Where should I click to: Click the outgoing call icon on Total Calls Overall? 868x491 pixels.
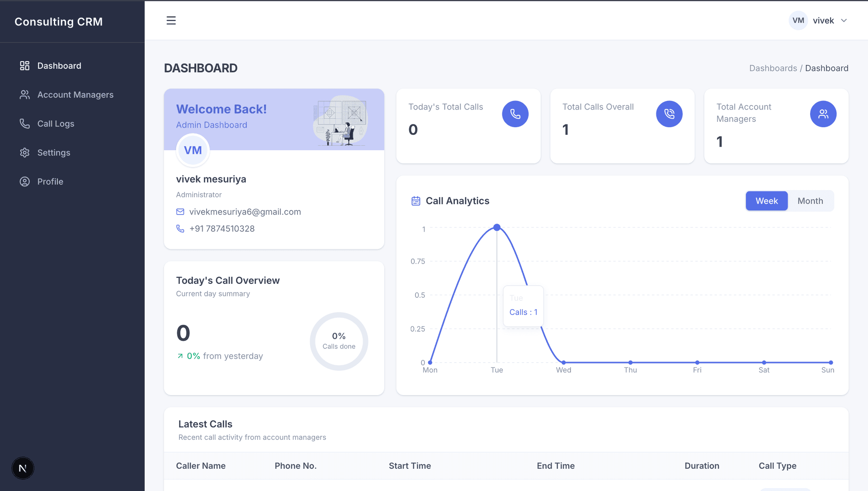[x=669, y=114]
